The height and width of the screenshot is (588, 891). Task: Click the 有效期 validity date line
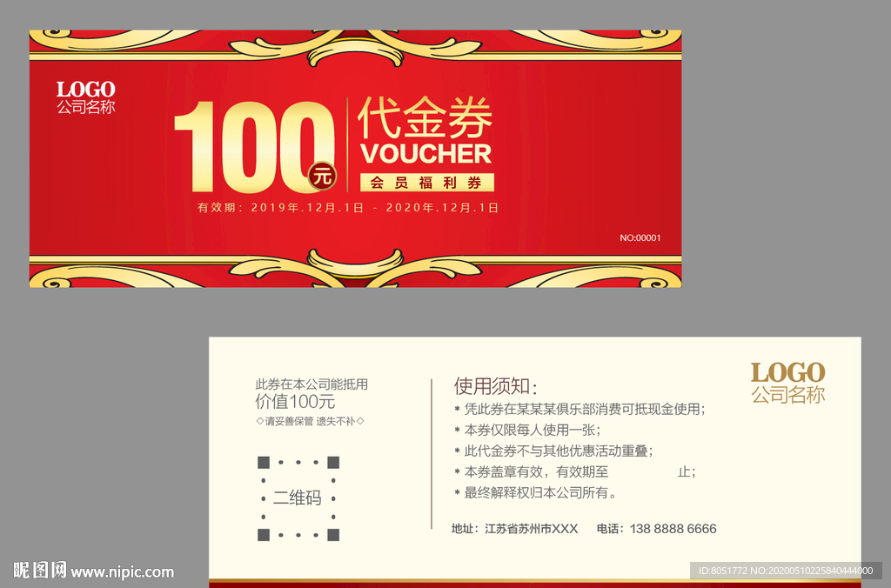[348, 208]
